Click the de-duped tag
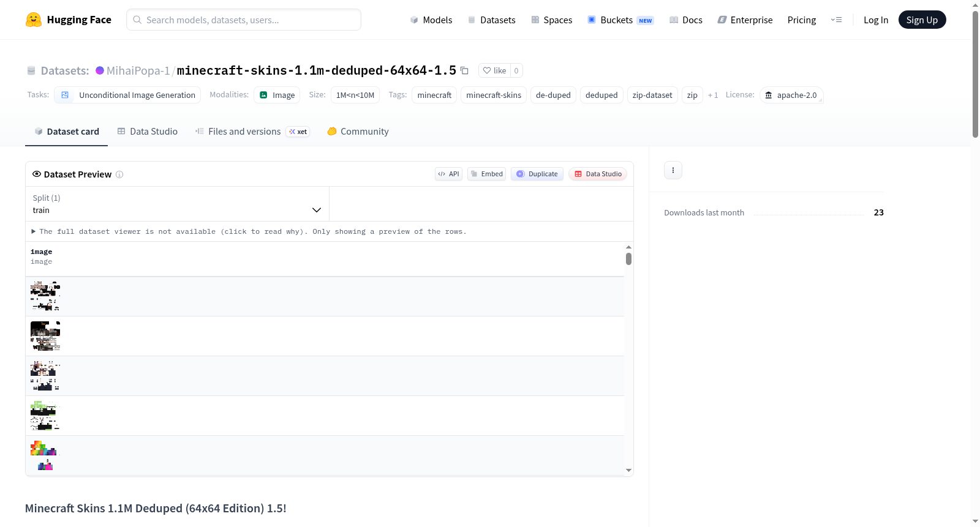 coord(553,95)
